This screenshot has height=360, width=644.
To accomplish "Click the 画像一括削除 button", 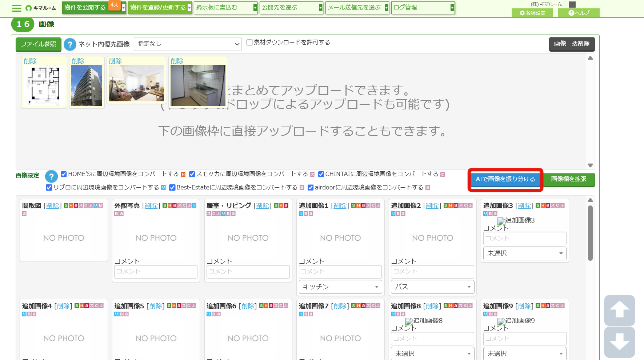I will tap(572, 44).
